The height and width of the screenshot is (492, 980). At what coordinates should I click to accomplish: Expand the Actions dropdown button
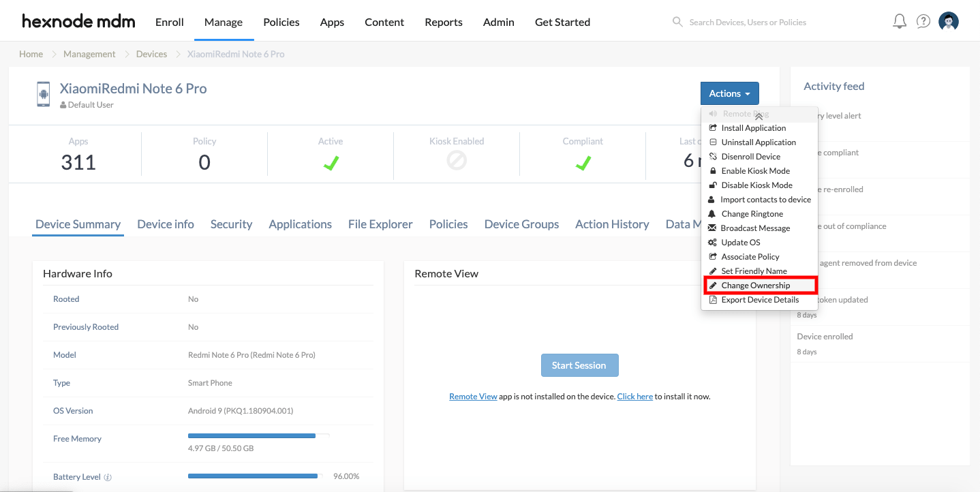(729, 93)
